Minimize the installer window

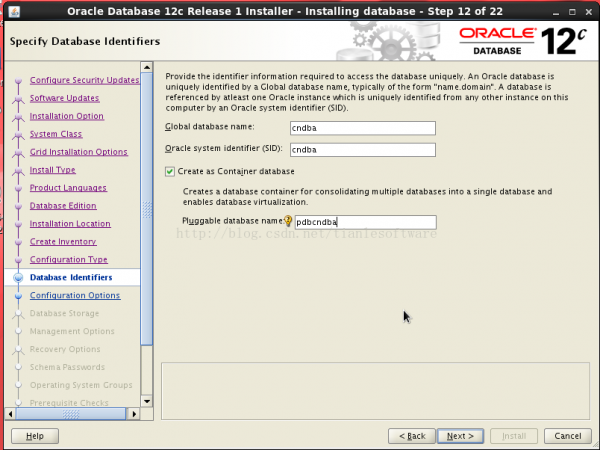click(556, 12)
